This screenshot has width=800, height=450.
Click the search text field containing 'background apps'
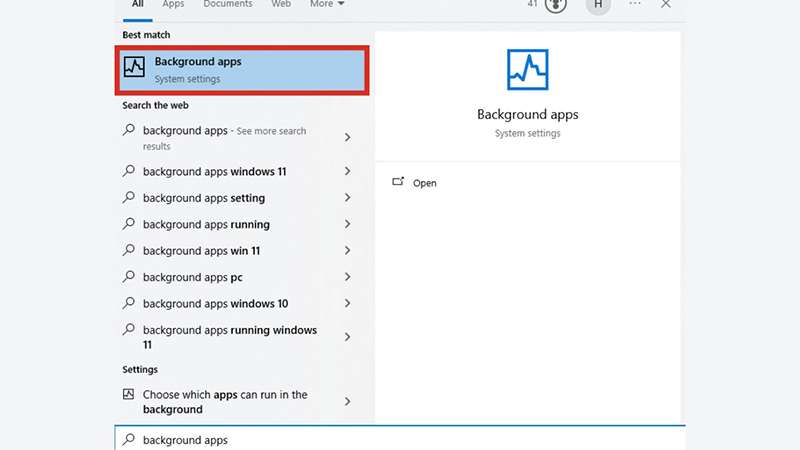(400, 439)
